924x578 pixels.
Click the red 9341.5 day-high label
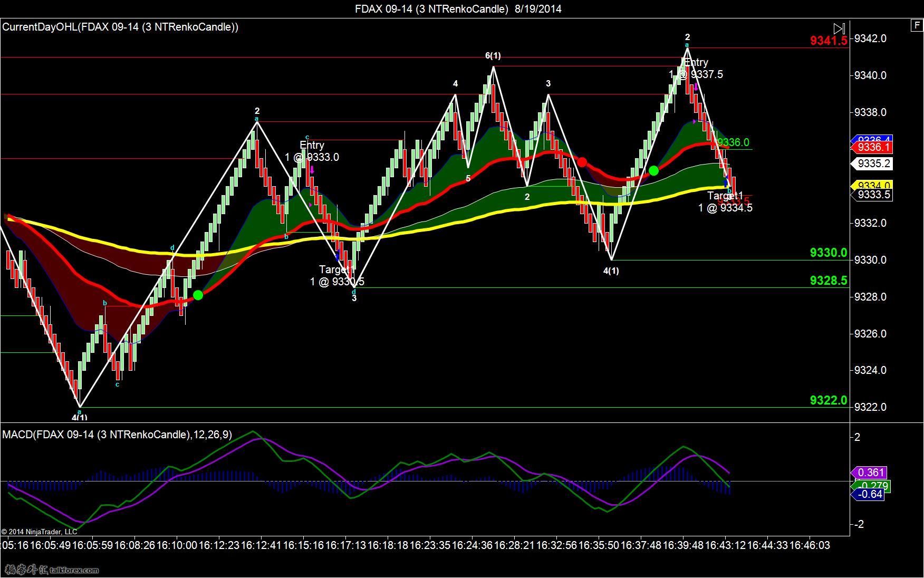(x=829, y=41)
